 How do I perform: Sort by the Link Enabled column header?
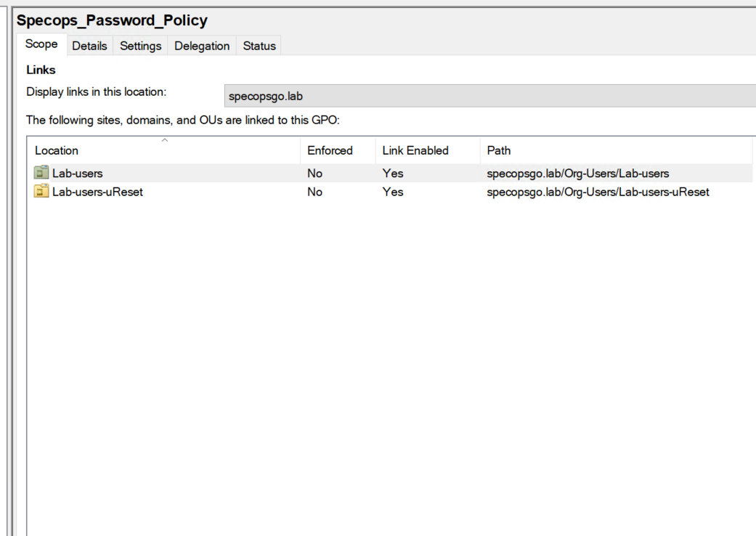coord(428,150)
